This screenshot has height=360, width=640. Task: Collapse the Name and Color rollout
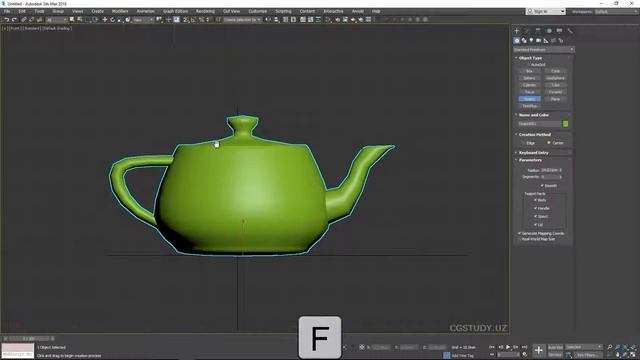pos(533,115)
